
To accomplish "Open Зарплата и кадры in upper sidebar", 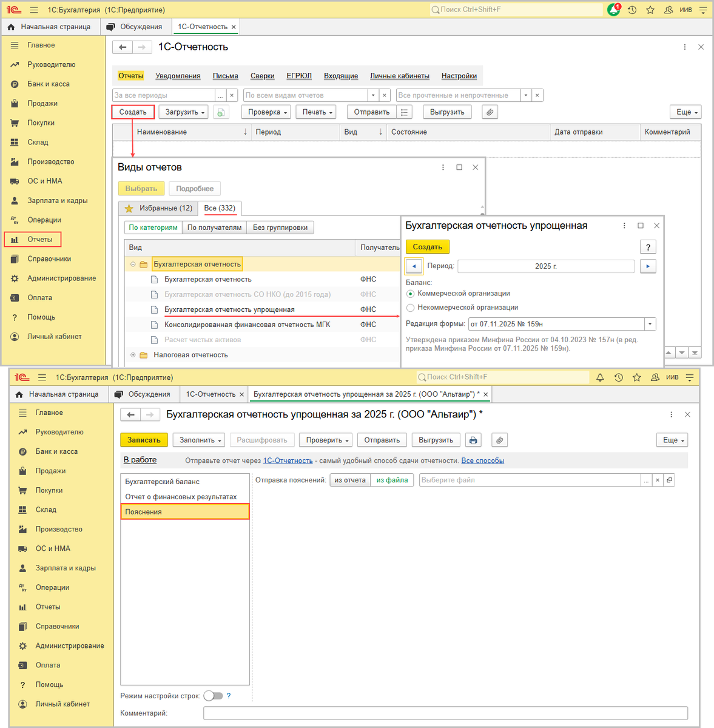I will tap(58, 200).
